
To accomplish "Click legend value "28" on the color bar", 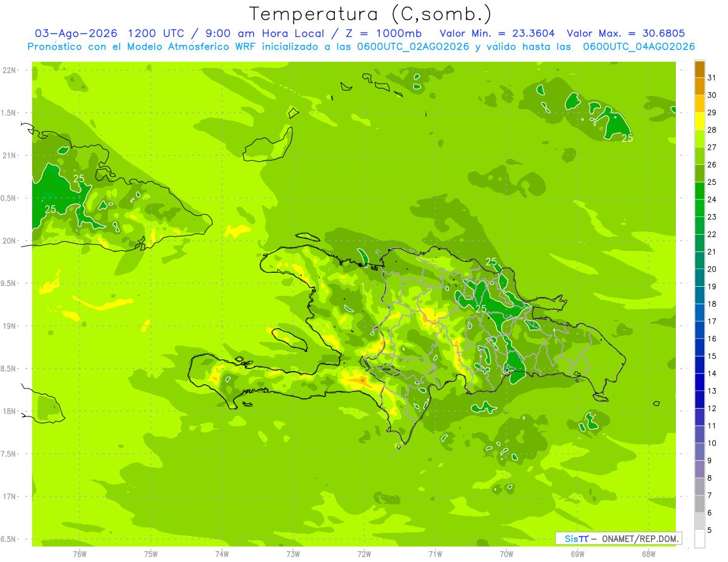I will point(712,130).
